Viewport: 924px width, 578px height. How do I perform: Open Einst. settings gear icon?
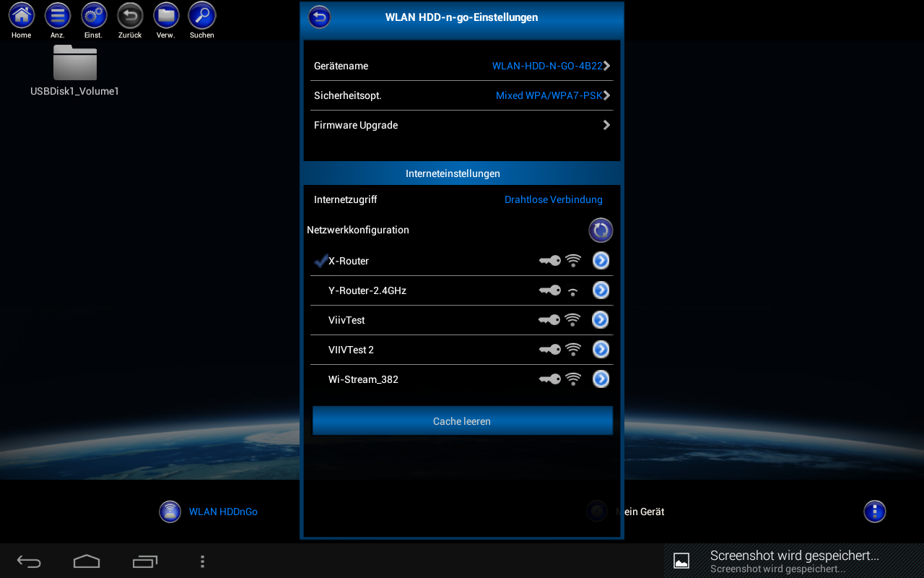[x=94, y=15]
